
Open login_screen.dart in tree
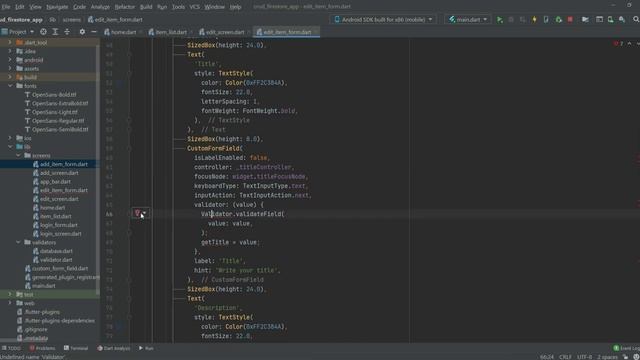(x=60, y=234)
